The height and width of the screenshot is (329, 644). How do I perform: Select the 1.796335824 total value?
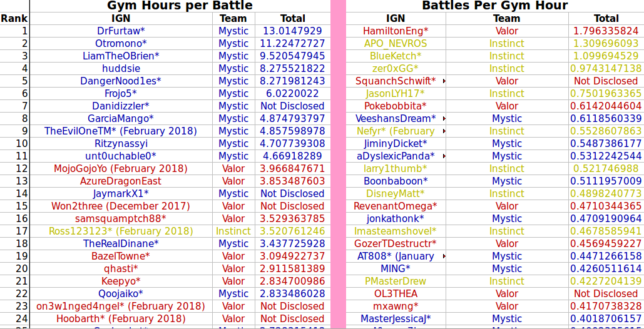tap(606, 31)
